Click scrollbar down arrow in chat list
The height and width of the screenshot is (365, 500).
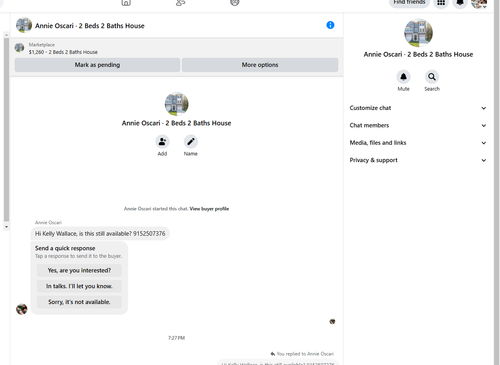[x=6, y=227]
